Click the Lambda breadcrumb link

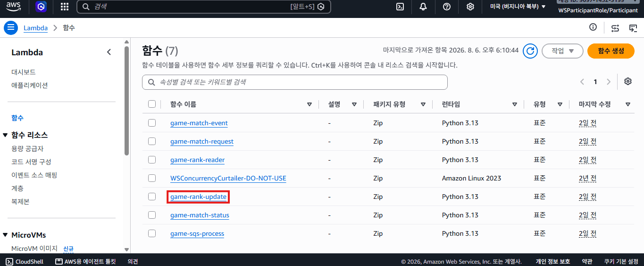[36, 28]
